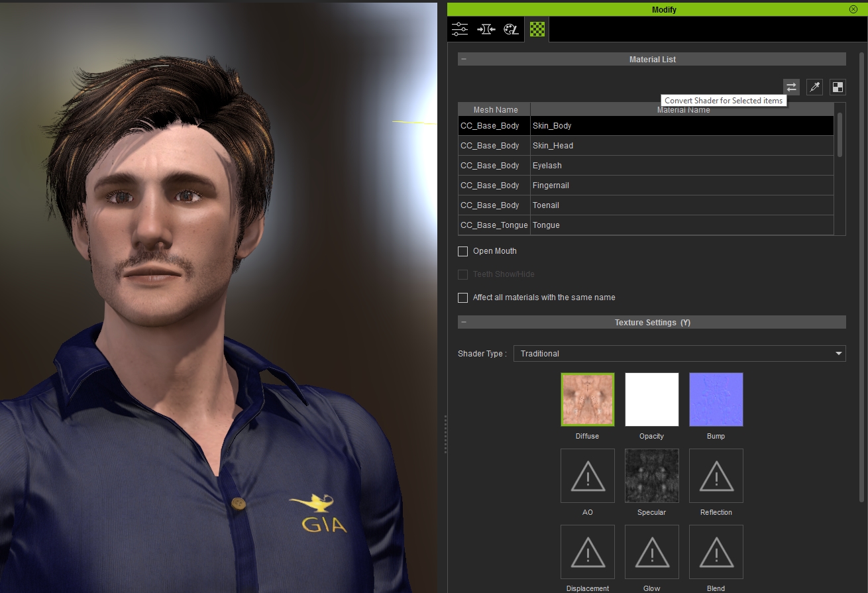Click the Material Name column header
Viewport: 868px width, 593px height.
(x=682, y=109)
